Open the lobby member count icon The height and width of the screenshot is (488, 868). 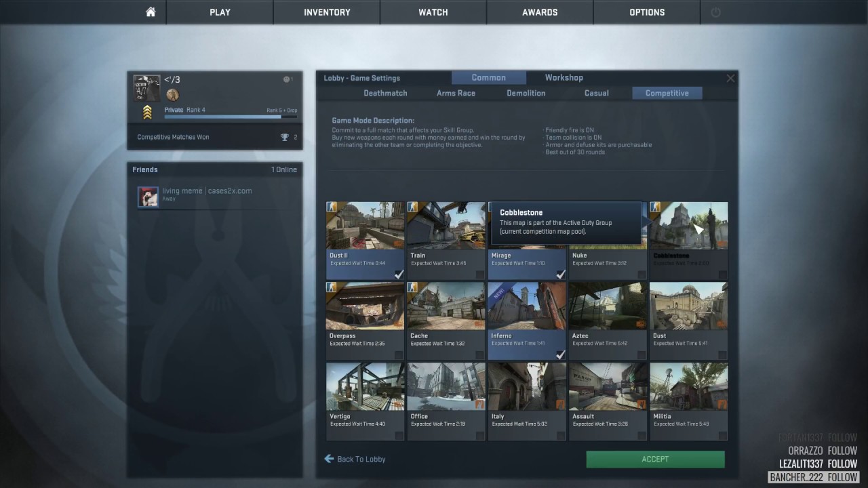pyautogui.click(x=288, y=79)
